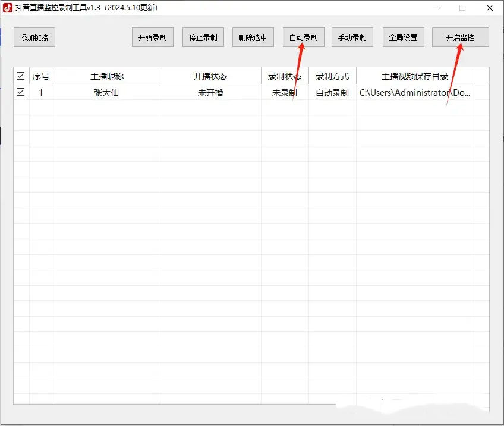Click the 未录制 status cell
The width and height of the screenshot is (504, 426).
285,93
